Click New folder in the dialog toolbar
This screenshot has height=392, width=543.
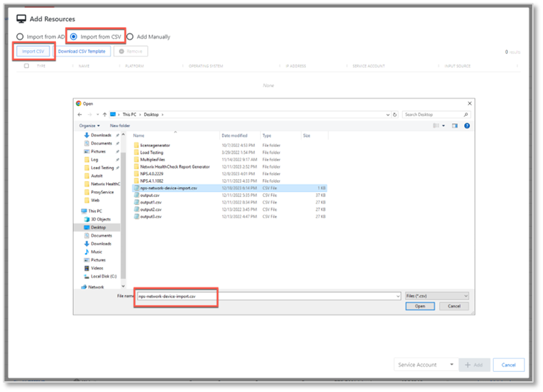coord(120,125)
